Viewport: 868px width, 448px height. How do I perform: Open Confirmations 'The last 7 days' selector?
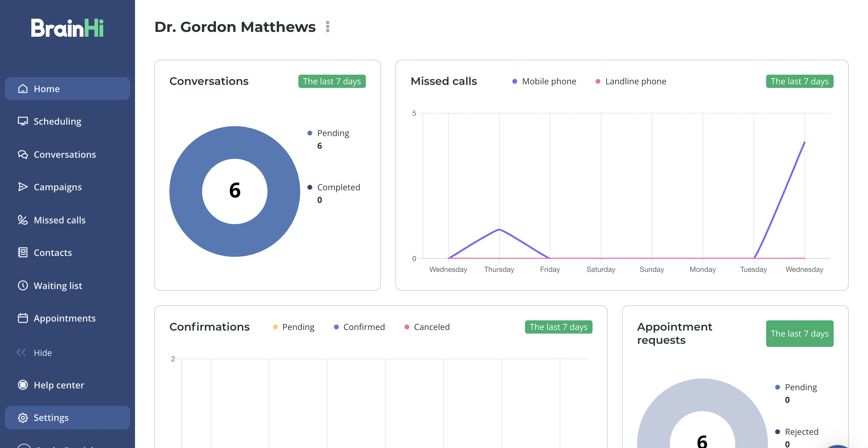(558, 327)
